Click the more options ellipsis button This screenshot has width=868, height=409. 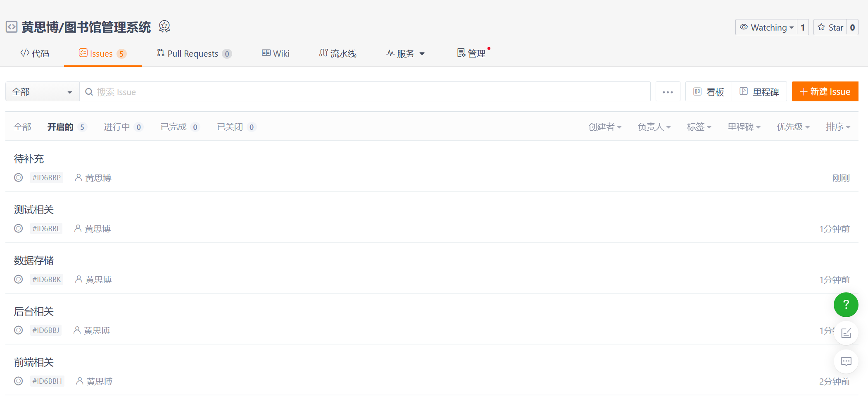coord(668,92)
